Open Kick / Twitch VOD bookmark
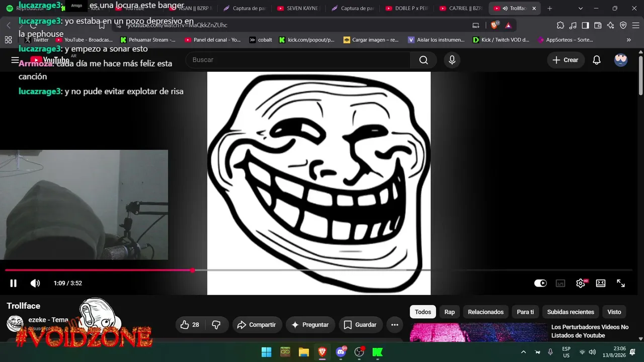The image size is (644, 362). coord(501,40)
